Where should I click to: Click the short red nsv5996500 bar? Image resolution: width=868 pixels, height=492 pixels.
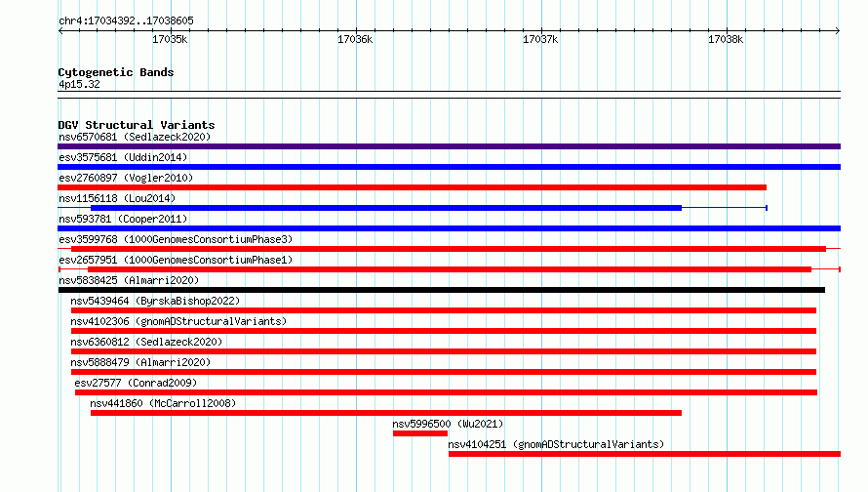420,433
